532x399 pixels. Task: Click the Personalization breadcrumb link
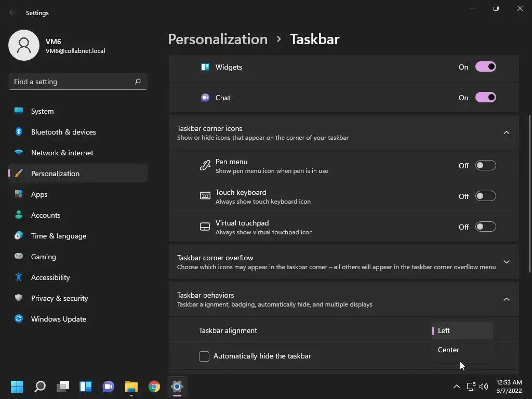[x=218, y=39]
